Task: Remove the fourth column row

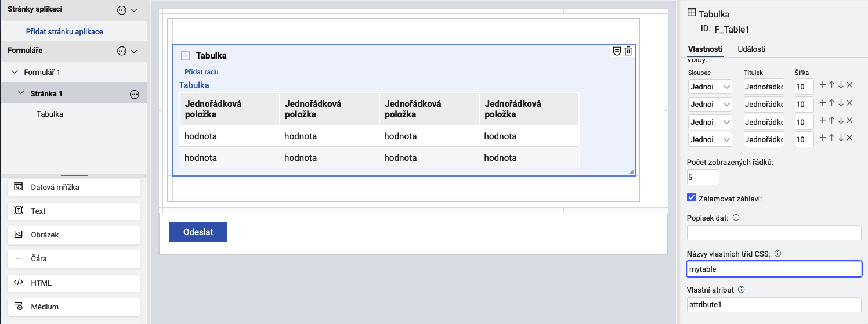Action: coord(849,138)
